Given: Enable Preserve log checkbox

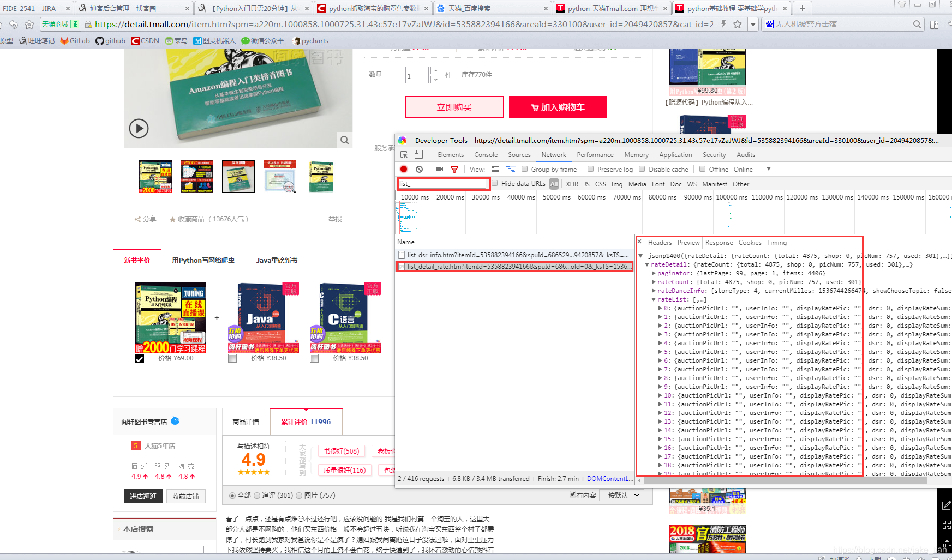Looking at the screenshot, I should 590,169.
